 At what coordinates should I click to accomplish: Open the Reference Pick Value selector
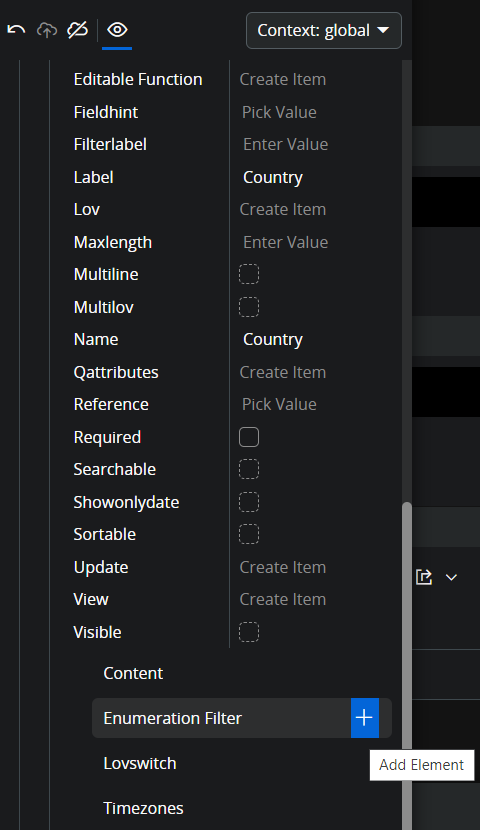click(x=279, y=404)
